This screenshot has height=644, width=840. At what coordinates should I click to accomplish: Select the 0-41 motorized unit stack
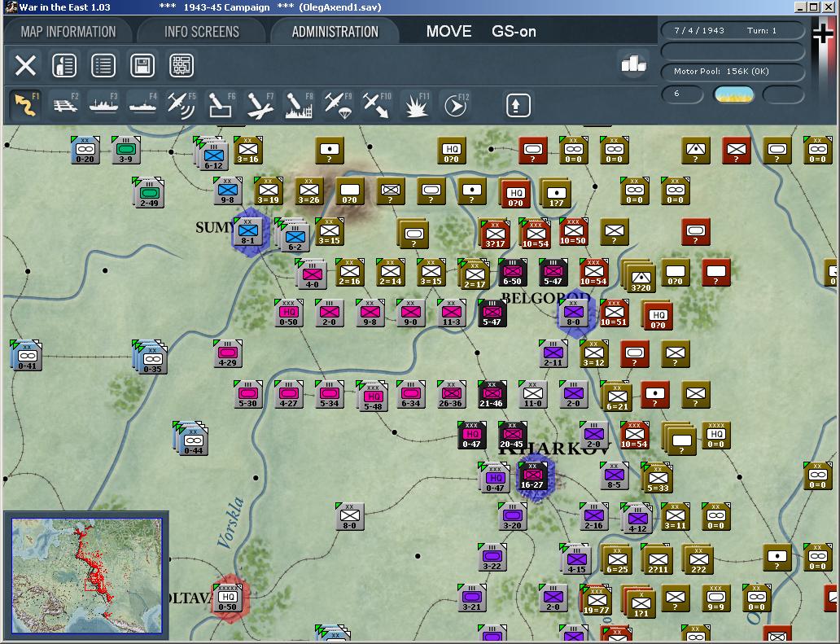pyautogui.click(x=27, y=357)
